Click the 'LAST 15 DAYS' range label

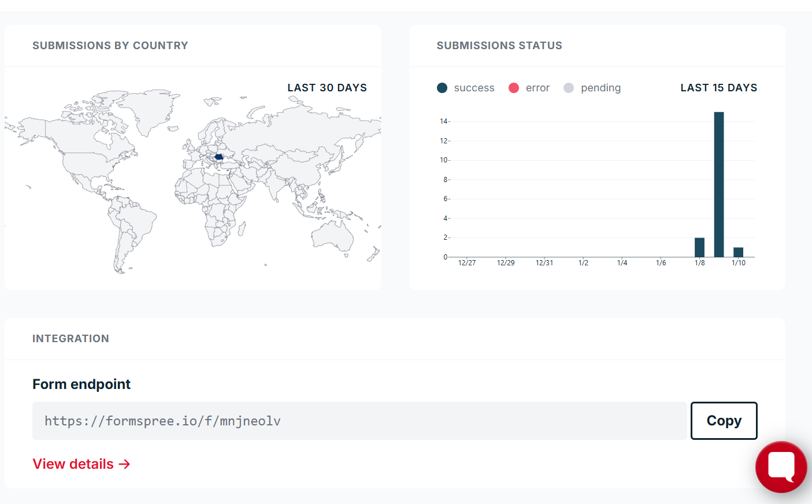[718, 88]
